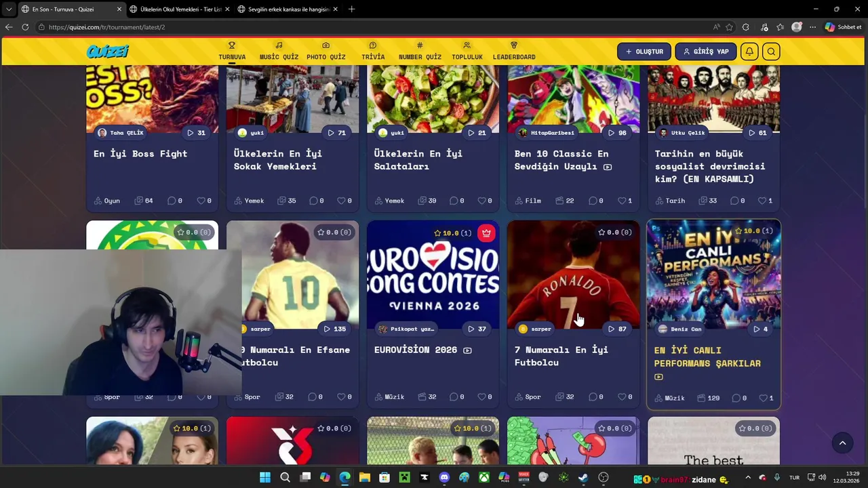Open Tarihin en büyük sosyalist devrimcisi title
This screenshot has height=488, width=868.
pyautogui.click(x=709, y=166)
